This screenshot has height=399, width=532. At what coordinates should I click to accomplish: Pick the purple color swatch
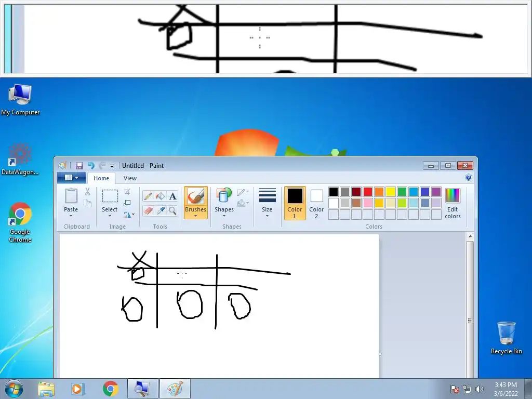click(436, 192)
